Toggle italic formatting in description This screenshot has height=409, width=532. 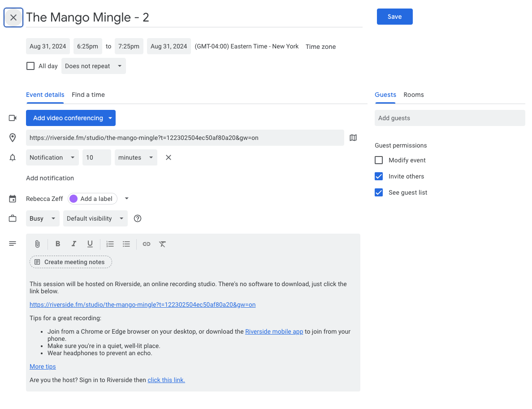pyautogui.click(x=74, y=244)
